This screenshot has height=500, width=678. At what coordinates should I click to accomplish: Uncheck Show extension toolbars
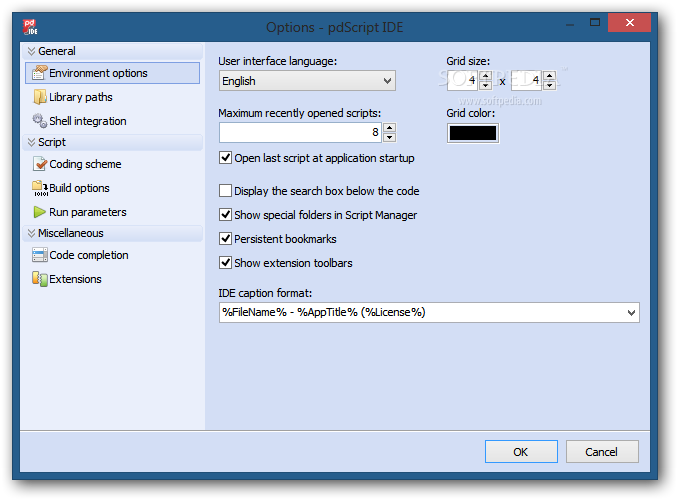click(x=225, y=263)
